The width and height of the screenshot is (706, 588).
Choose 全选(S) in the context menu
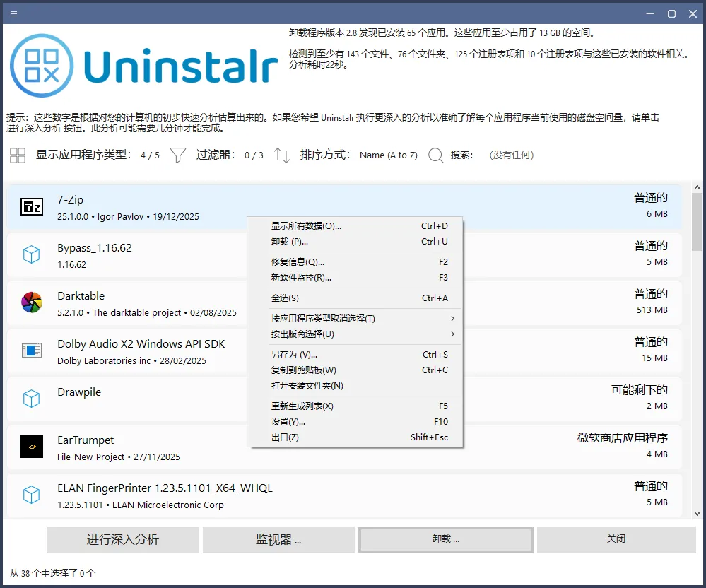point(355,298)
